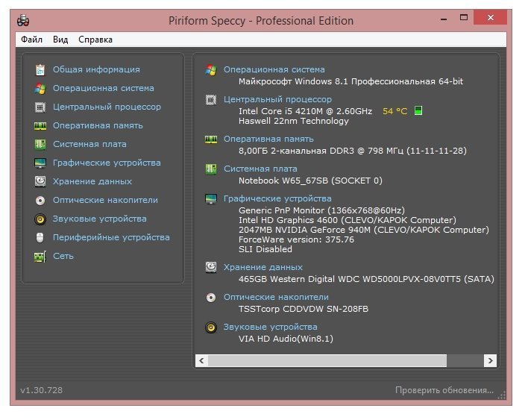Click TSSTcorp CDDVDW SN-208FB text

[x=304, y=309]
